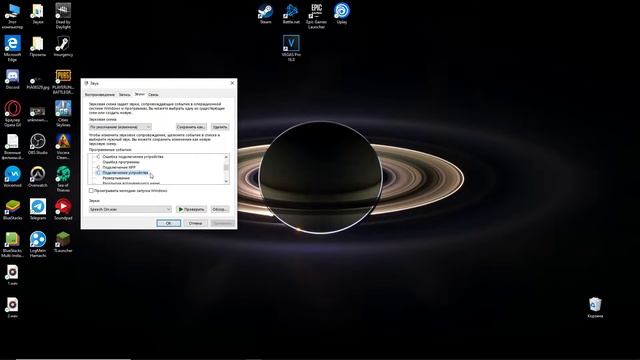Switch to the Воспроизведение tab
The width and height of the screenshot is (640, 360).
click(100, 95)
